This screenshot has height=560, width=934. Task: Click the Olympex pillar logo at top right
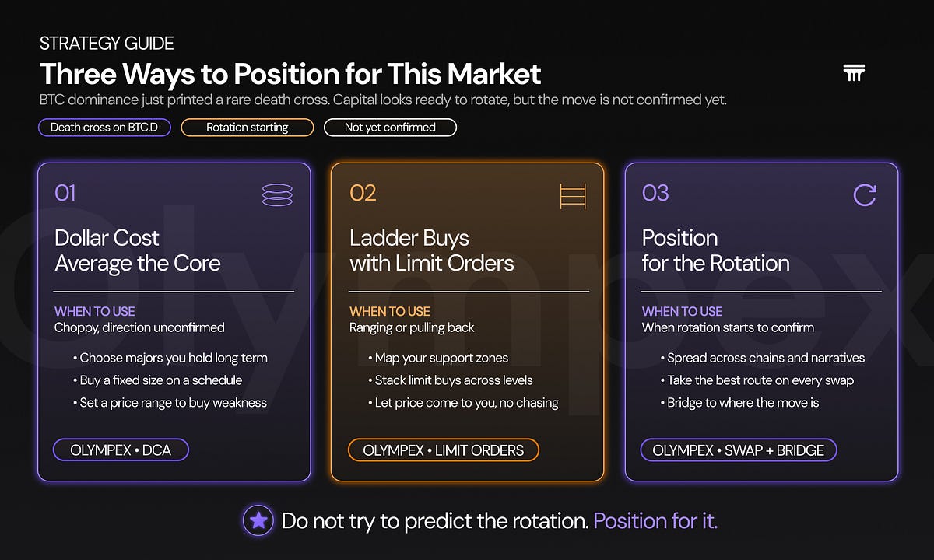click(x=854, y=74)
